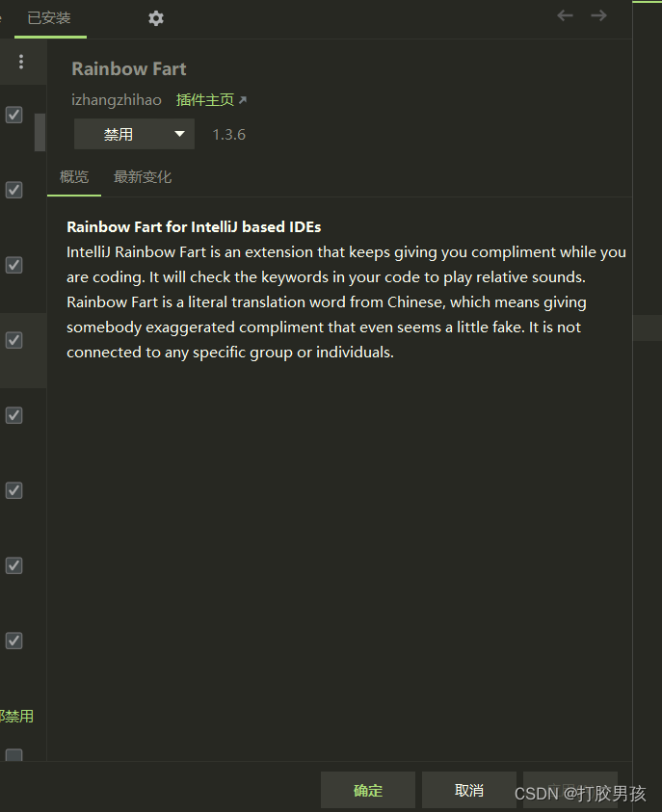Go forward with the right arrow

[x=598, y=15]
